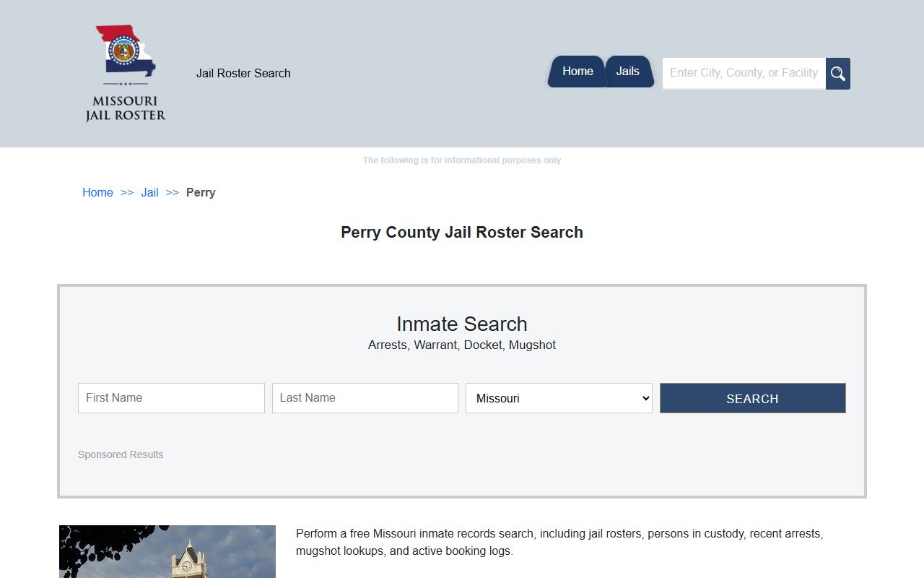
Task: Follow the Home breadcrumb link
Action: pyautogui.click(x=97, y=192)
